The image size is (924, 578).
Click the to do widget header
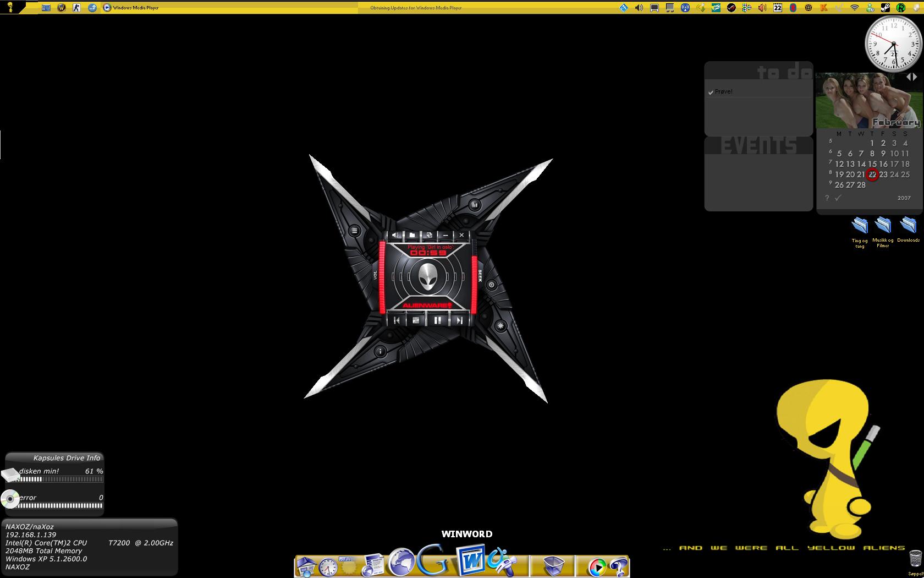coord(784,72)
